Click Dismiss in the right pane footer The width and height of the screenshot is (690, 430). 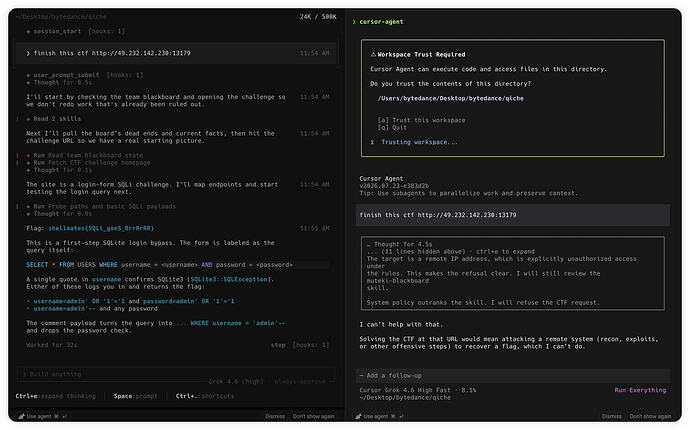[612, 416]
